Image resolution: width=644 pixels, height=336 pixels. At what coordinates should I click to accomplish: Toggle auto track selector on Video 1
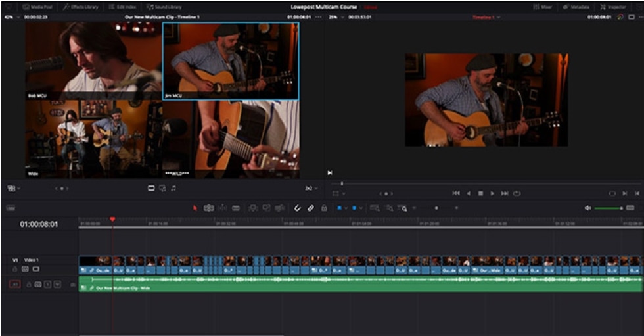(x=25, y=269)
